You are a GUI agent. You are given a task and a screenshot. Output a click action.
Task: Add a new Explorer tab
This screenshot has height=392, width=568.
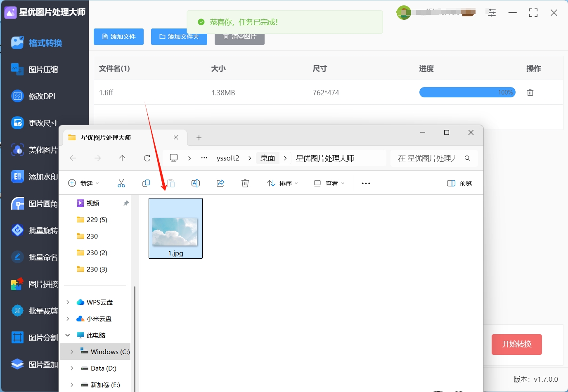pos(199,138)
